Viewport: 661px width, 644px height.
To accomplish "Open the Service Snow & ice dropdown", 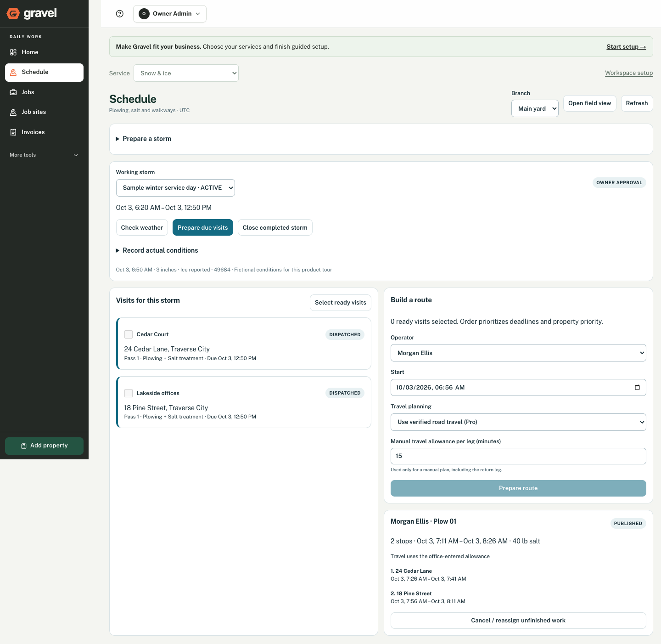I will point(186,73).
